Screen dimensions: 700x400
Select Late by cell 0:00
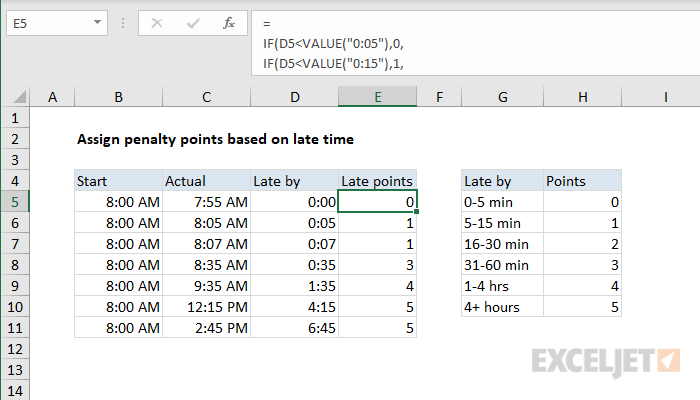click(x=295, y=202)
